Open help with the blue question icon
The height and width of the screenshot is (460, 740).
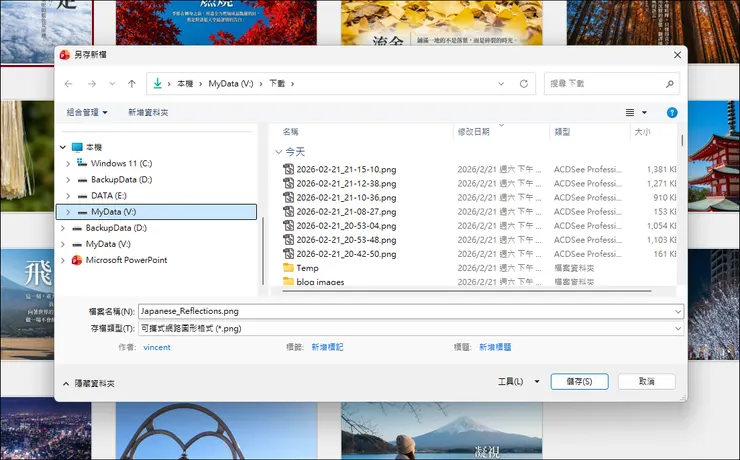point(672,112)
